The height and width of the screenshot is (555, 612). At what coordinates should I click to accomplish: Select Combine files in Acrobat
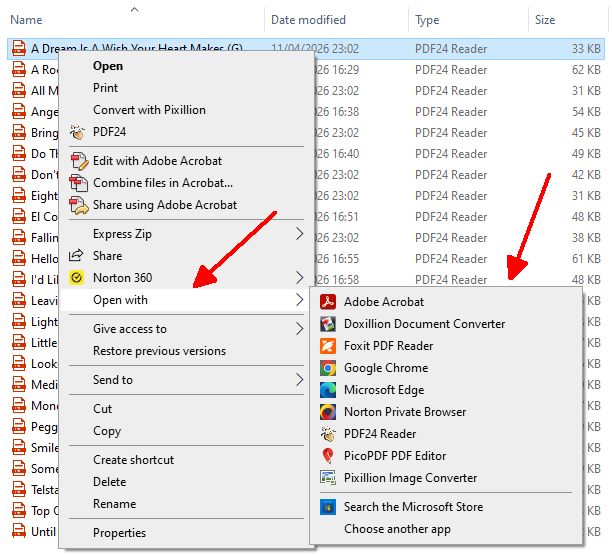point(162,183)
